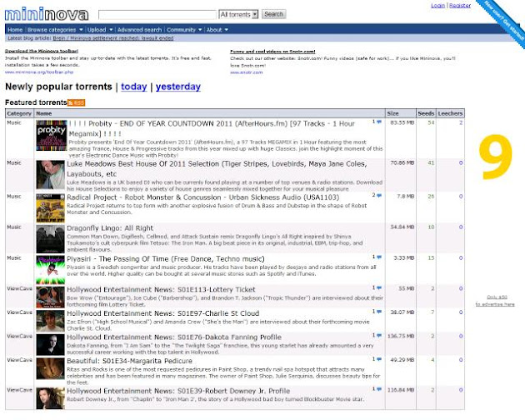
Task: Expand the About menu
Action: tap(217, 30)
